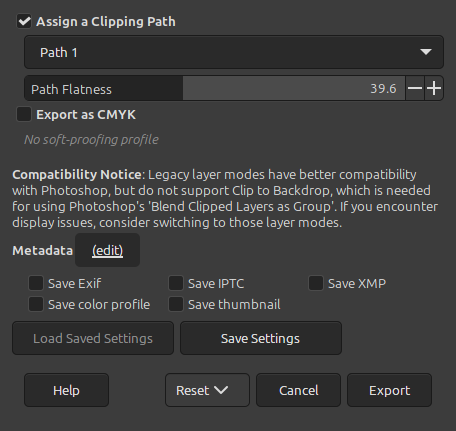Open the Metadata edit link

coord(107,250)
